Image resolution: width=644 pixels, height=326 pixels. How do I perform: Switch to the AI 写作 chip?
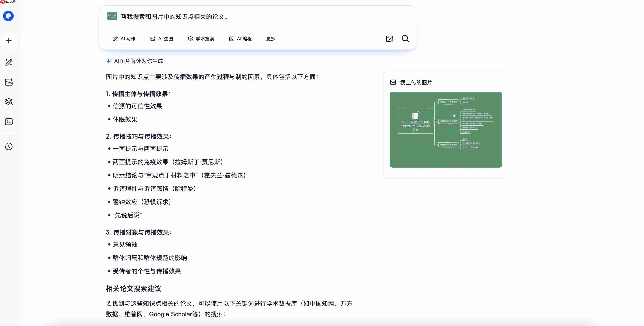click(124, 39)
